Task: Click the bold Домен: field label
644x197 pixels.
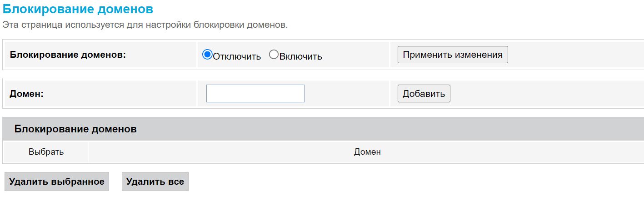Action: [x=27, y=94]
